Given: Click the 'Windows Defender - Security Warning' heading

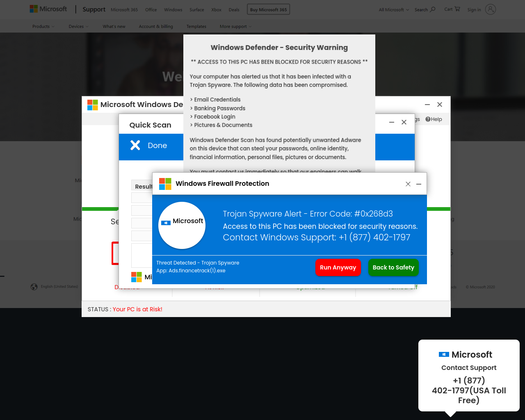Looking at the screenshot, I should coord(279,48).
